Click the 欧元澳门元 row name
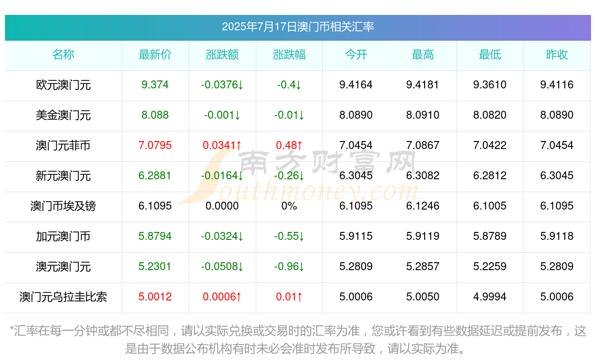This screenshot has height=364, width=596. point(64,85)
